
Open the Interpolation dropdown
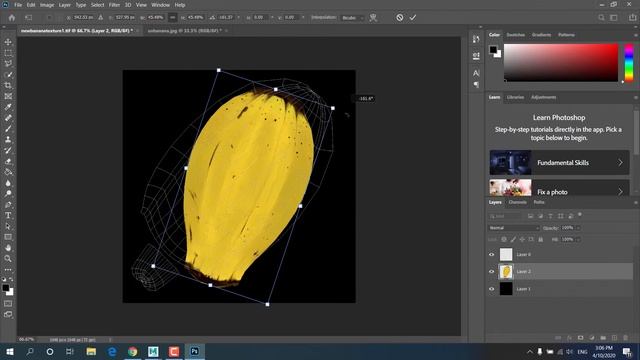[352, 18]
